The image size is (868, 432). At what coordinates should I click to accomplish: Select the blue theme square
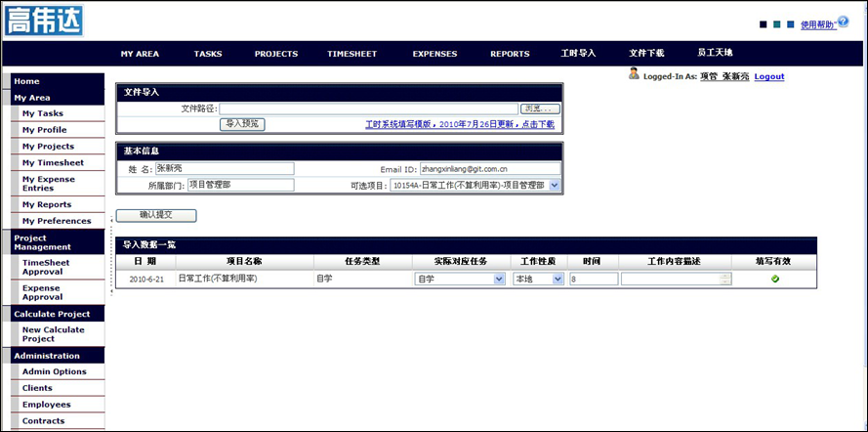point(790,25)
